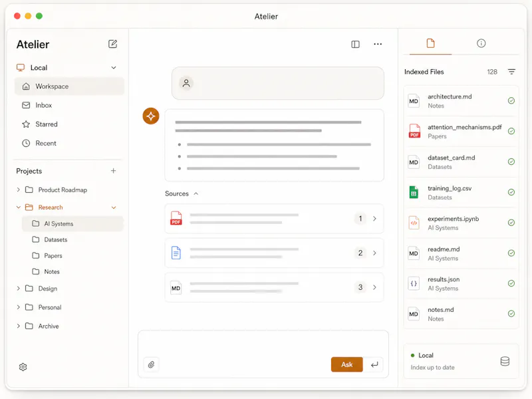This screenshot has width=532, height=399.
Task: Select the AI Systems subfolder
Action: pyautogui.click(x=72, y=223)
